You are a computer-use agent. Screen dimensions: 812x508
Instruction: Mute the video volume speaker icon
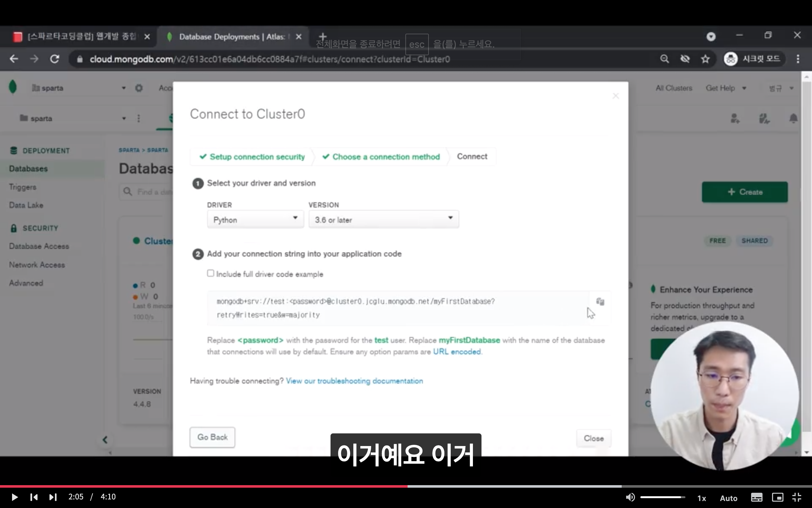pyautogui.click(x=630, y=497)
